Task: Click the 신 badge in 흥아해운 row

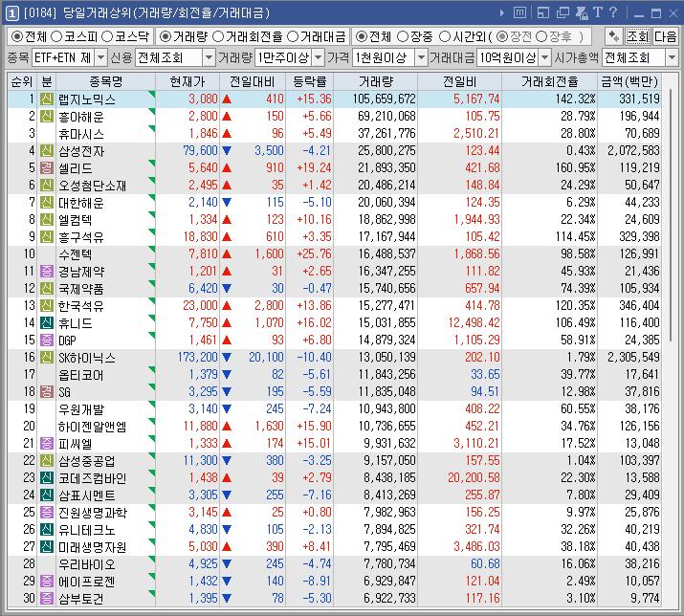Action: 47,117
